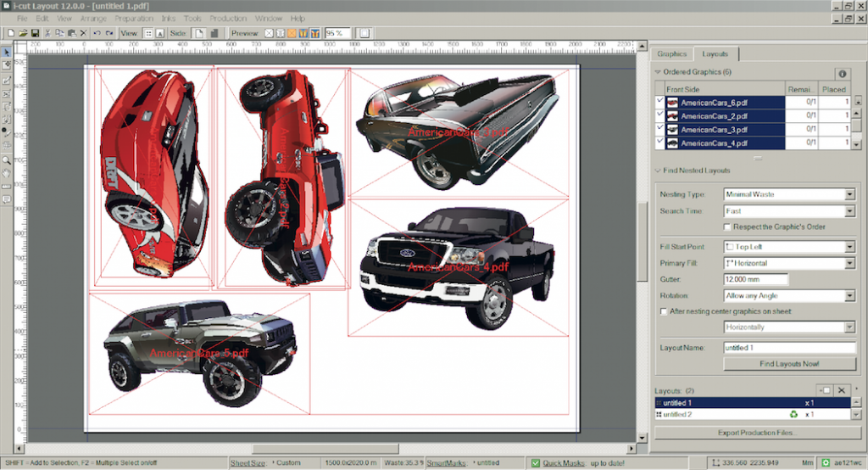This screenshot has width=868, height=470.
Task: Open the File menu
Action: (22, 19)
